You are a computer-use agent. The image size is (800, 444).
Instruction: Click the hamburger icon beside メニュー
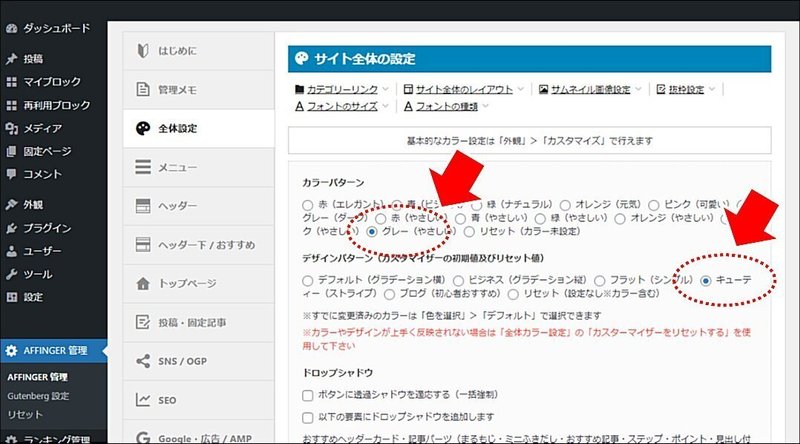[x=143, y=167]
